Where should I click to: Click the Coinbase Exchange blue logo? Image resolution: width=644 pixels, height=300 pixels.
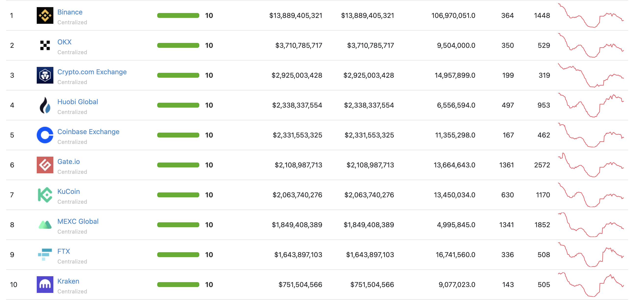point(45,135)
